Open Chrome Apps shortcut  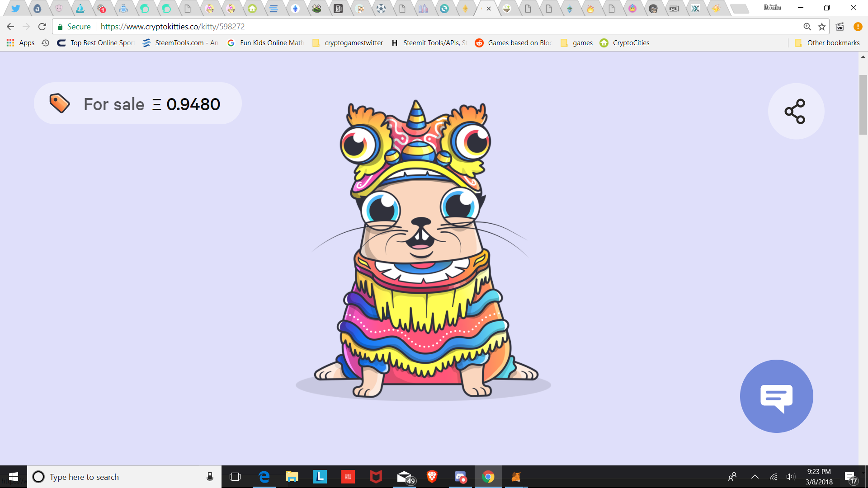point(20,43)
